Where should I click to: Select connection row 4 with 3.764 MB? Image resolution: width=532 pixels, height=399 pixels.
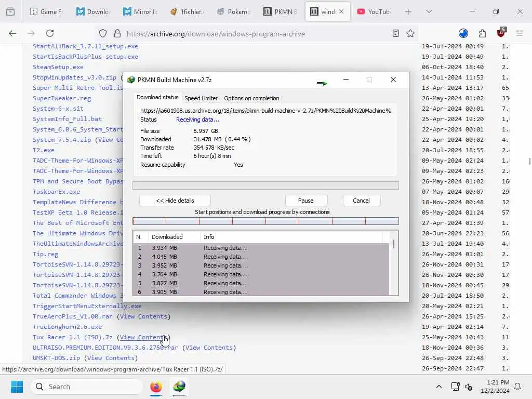click(x=261, y=274)
